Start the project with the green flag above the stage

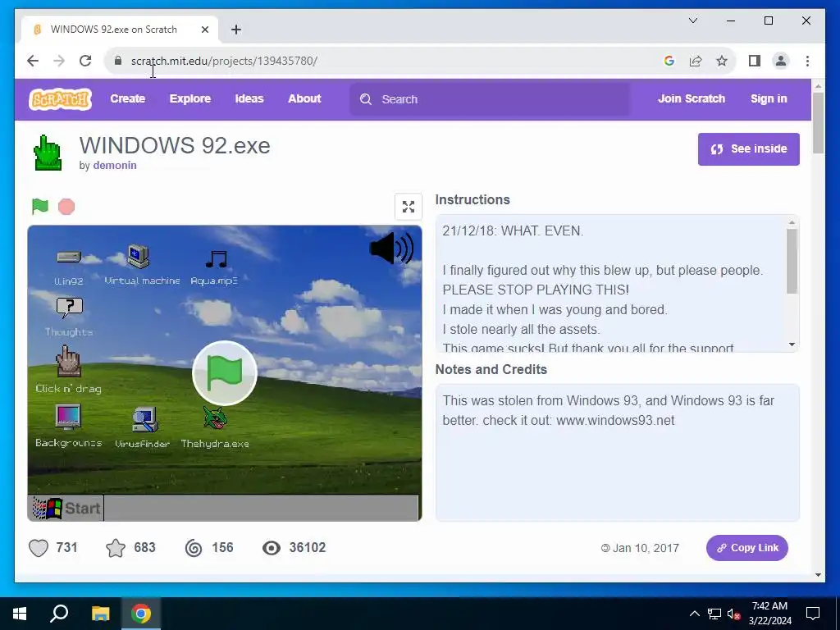pyautogui.click(x=40, y=206)
